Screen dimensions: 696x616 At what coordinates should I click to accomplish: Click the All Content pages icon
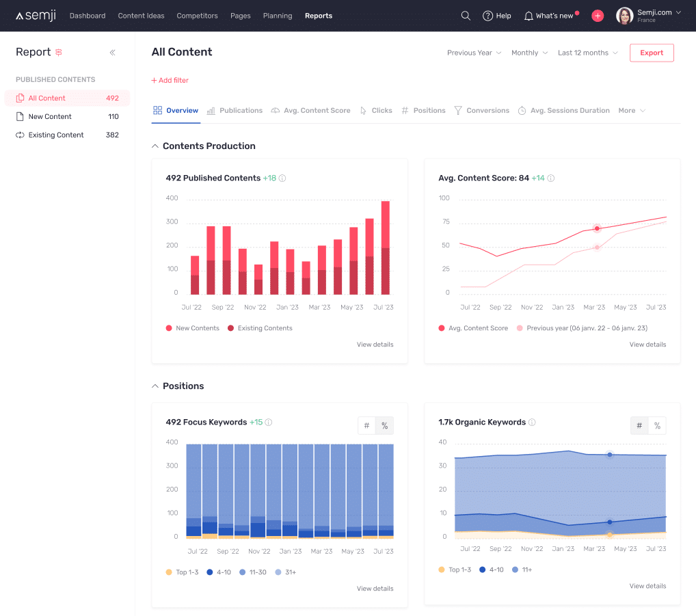click(20, 98)
